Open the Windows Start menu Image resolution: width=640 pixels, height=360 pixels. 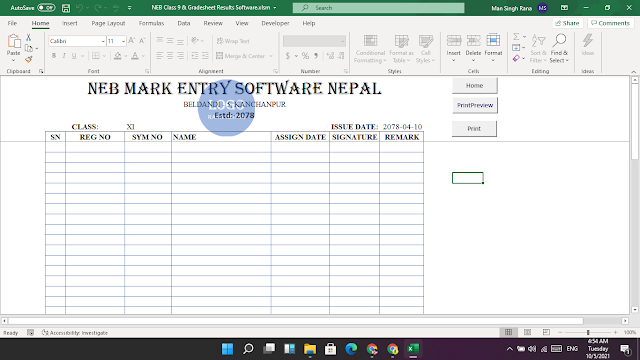[x=227, y=349]
